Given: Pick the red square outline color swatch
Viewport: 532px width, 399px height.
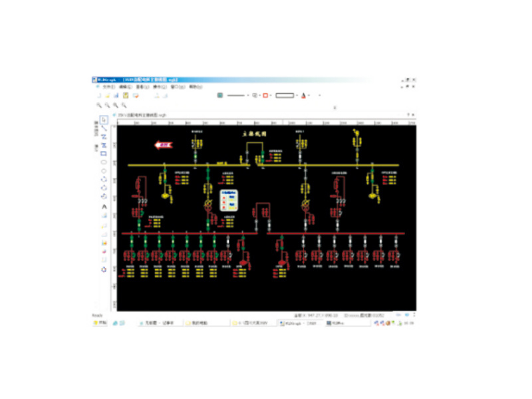Looking at the screenshot, I should [265, 95].
